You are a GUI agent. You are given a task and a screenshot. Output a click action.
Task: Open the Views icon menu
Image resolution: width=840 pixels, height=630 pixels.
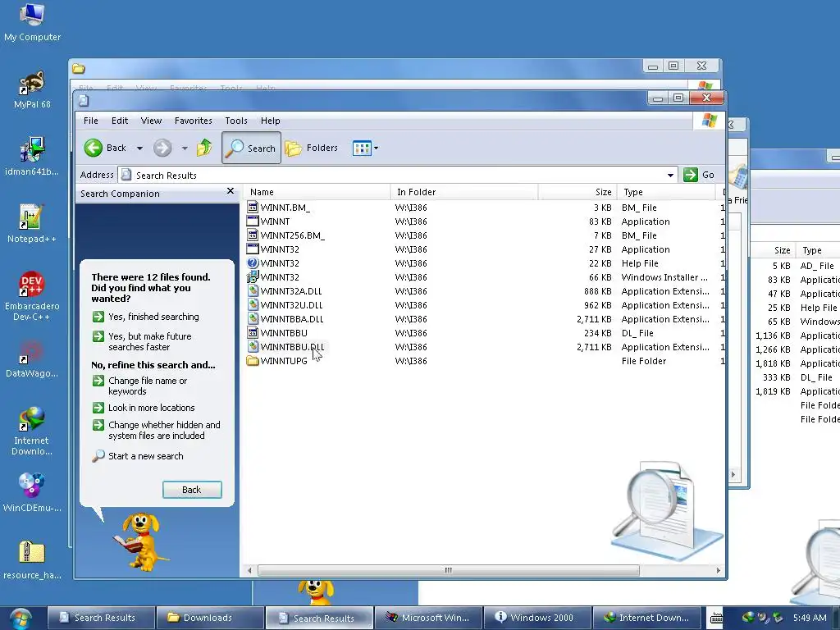pos(365,148)
